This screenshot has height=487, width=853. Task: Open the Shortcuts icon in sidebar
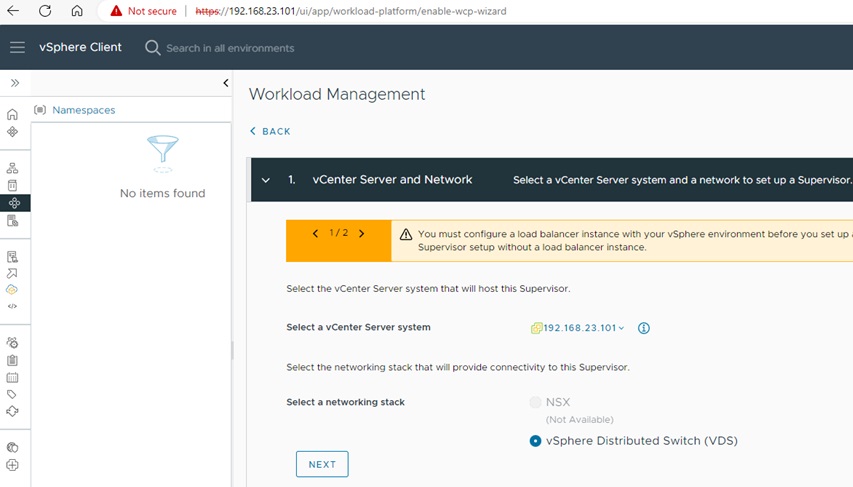[12, 132]
